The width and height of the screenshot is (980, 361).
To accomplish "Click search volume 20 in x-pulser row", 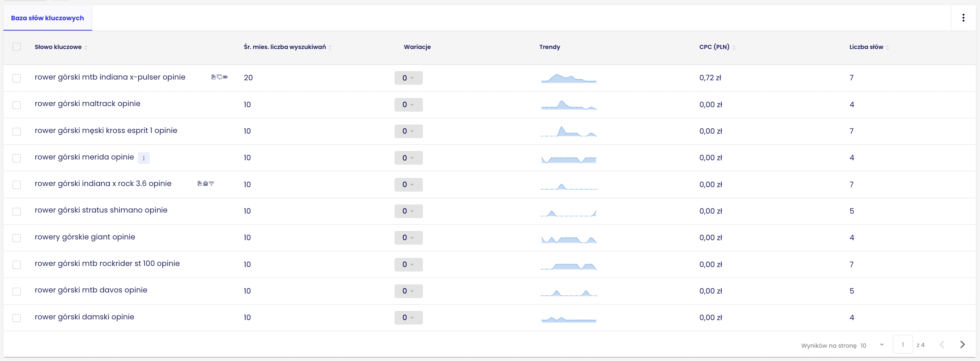I will click(x=248, y=77).
